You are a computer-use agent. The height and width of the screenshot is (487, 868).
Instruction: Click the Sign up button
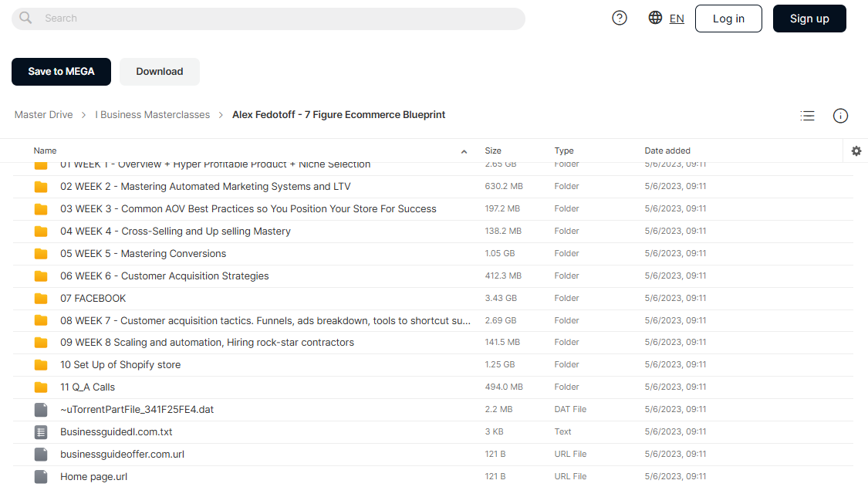[x=809, y=19]
